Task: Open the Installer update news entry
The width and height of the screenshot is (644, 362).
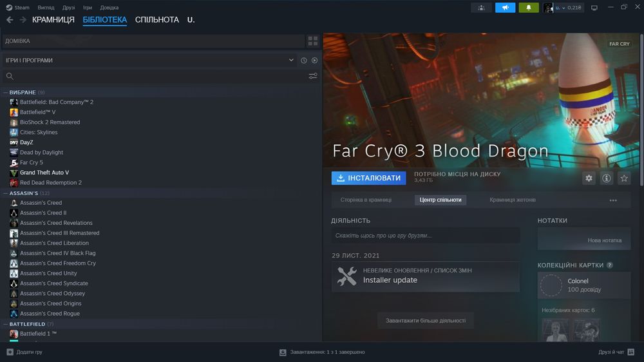Action: click(x=426, y=276)
